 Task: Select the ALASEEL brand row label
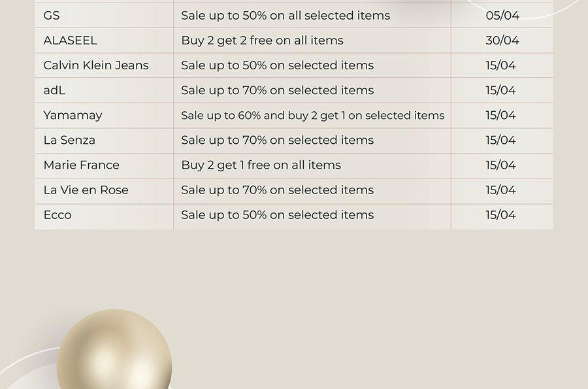coord(70,40)
